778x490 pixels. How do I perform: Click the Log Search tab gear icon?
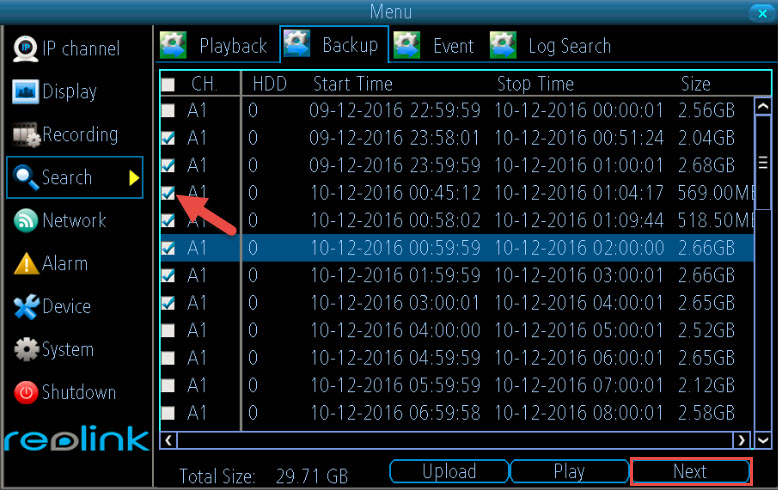click(x=503, y=46)
